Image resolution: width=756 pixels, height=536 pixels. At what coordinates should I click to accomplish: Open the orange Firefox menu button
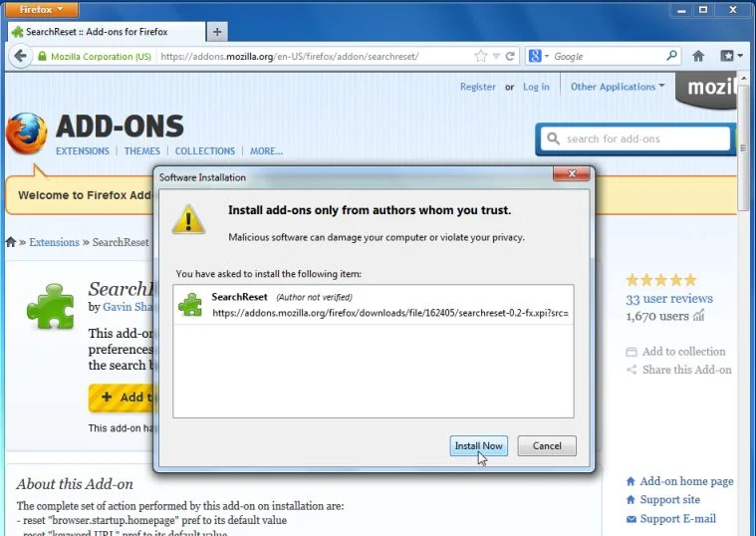point(42,9)
